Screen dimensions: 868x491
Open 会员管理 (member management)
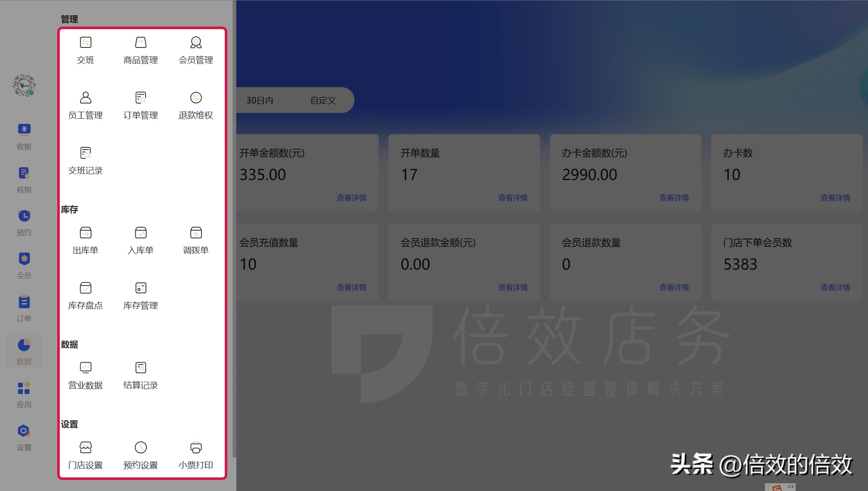click(196, 50)
